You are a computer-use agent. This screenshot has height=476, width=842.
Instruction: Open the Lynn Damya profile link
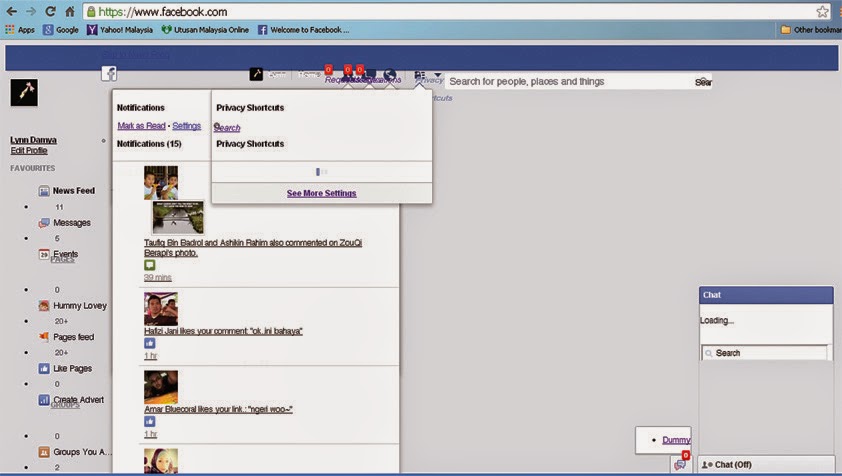click(x=33, y=140)
